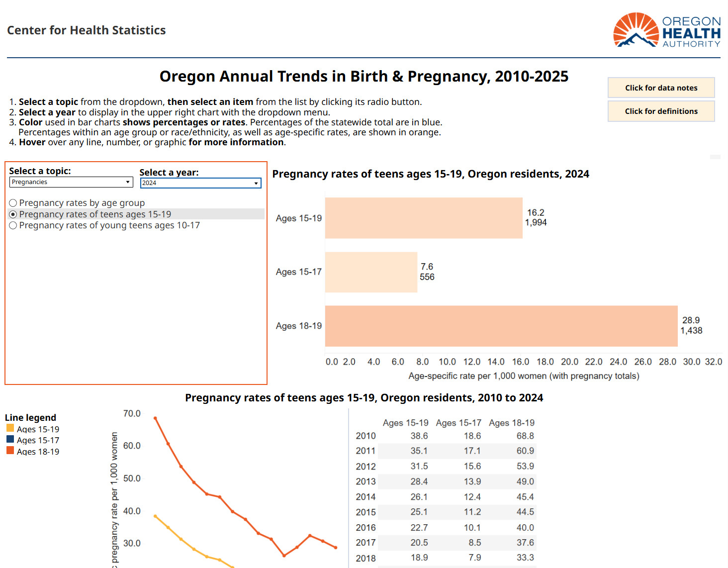
Task: Click the 49.0 value for 2013
Action: pyautogui.click(x=525, y=481)
